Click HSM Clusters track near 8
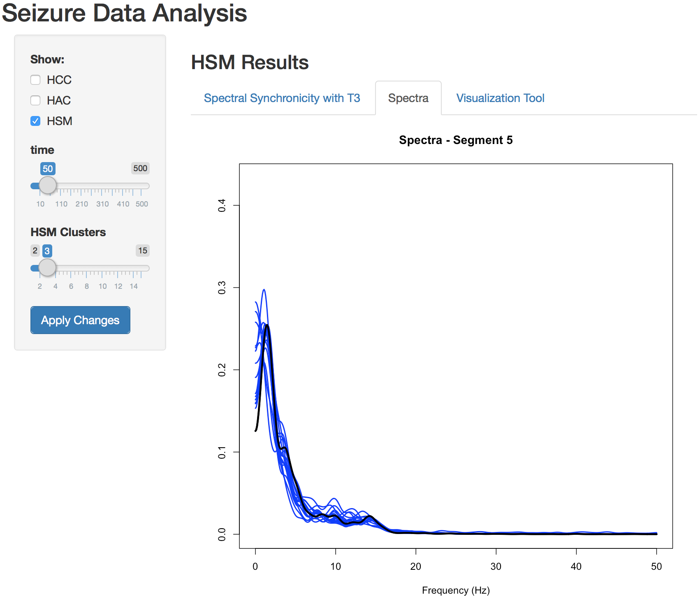Screen dimensions: 700x599 tap(86, 268)
